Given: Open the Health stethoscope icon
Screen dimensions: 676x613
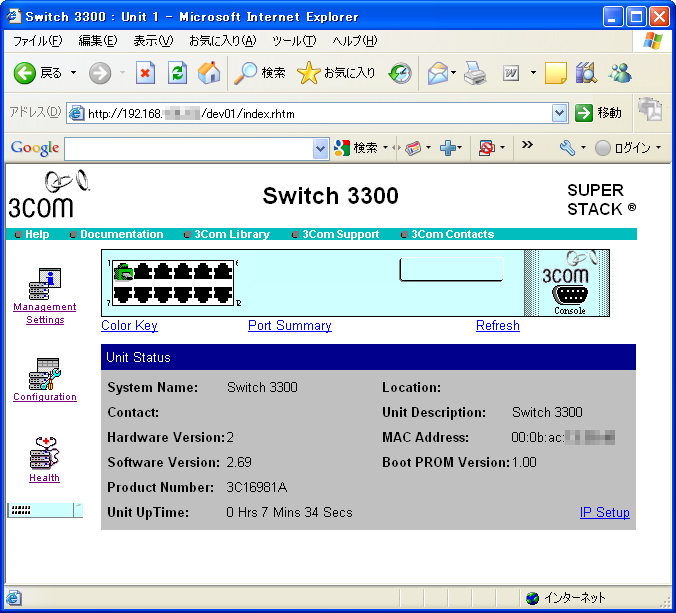Looking at the screenshot, I should point(44,453).
